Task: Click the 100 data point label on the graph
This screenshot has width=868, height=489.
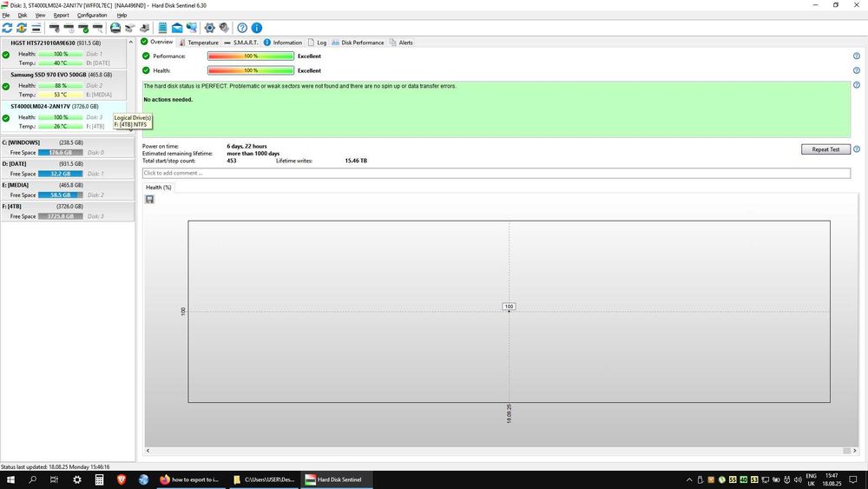Action: (x=509, y=307)
